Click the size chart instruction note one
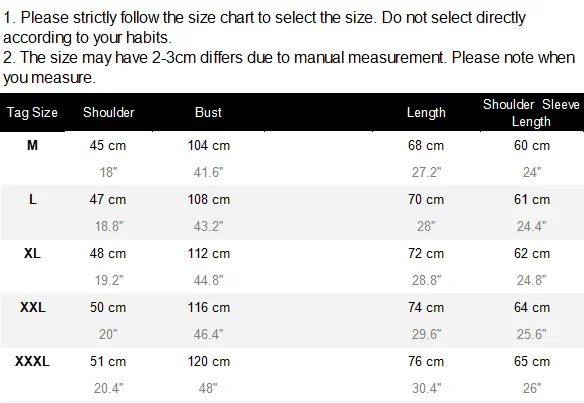The image size is (584, 403). click(x=264, y=28)
